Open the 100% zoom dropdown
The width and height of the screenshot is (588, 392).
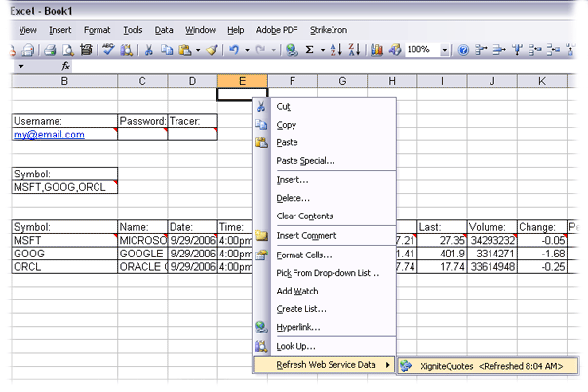445,50
